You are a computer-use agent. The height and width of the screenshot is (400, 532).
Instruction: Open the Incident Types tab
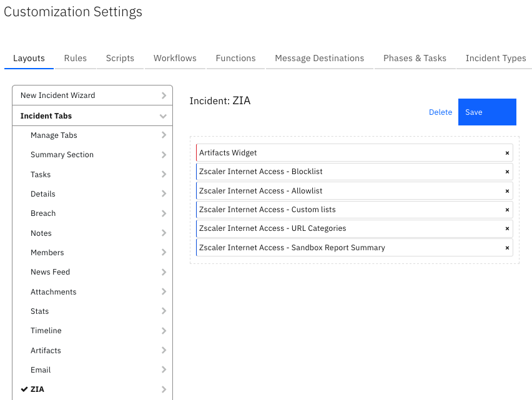click(496, 58)
